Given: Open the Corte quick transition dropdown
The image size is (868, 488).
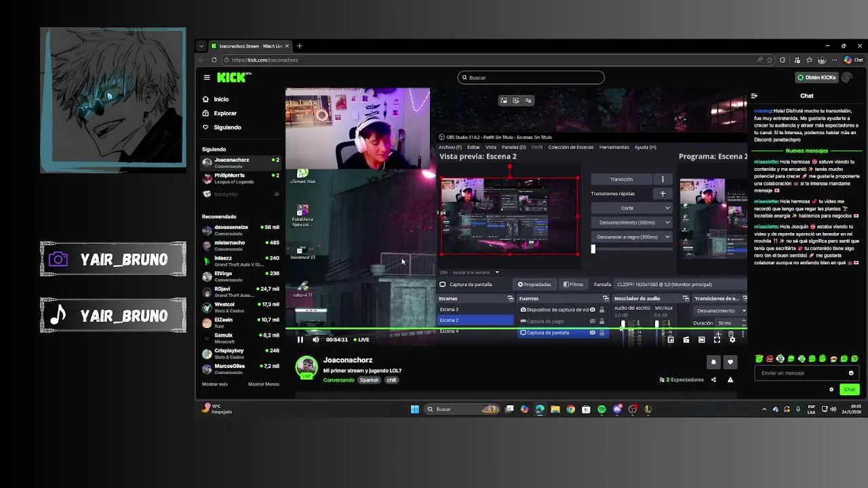Looking at the screenshot, I should (x=631, y=208).
